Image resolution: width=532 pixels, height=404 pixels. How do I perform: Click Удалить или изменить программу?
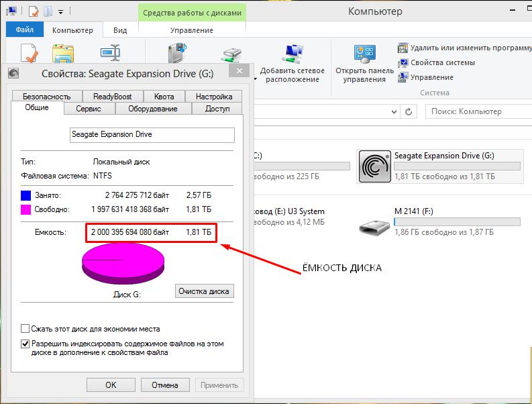464,48
